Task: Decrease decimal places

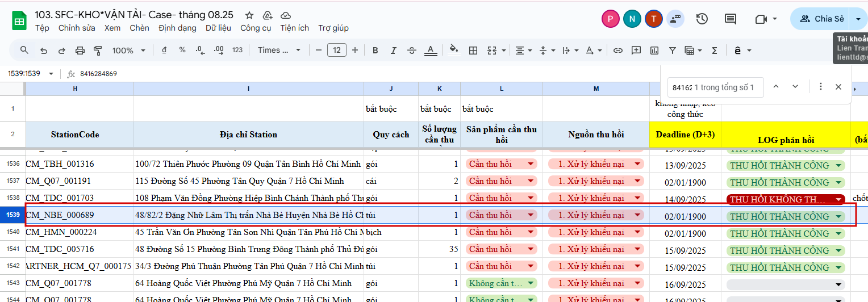Action: (x=200, y=50)
